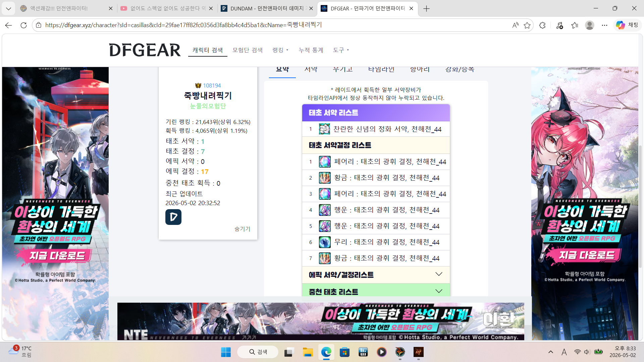
Task: Open the 랭킹 dropdown menu
Action: click(280, 50)
